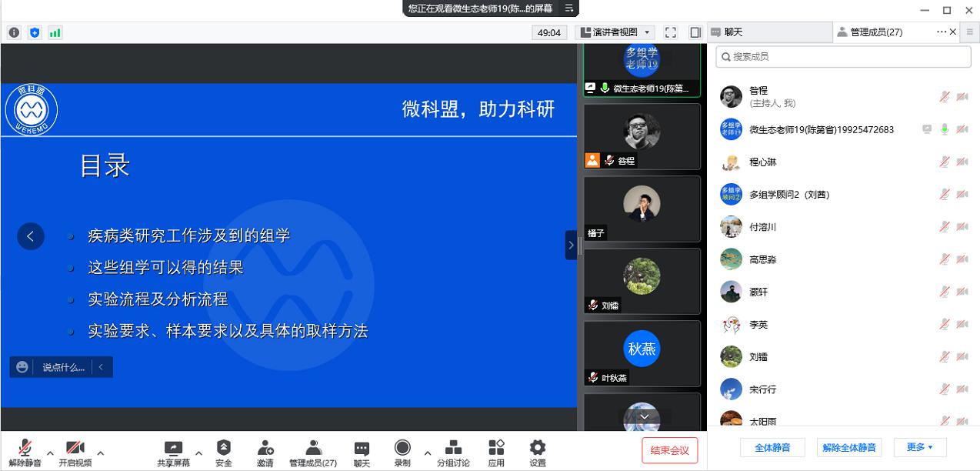Viewport: 980px width, 471px height.
Task: Click the 搜索成员 search field
Action: pyautogui.click(x=843, y=57)
